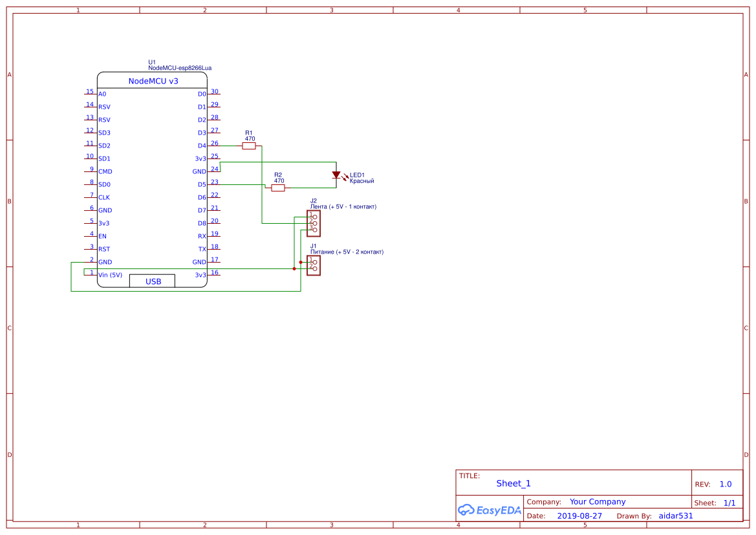Select pin label RST

(104, 250)
